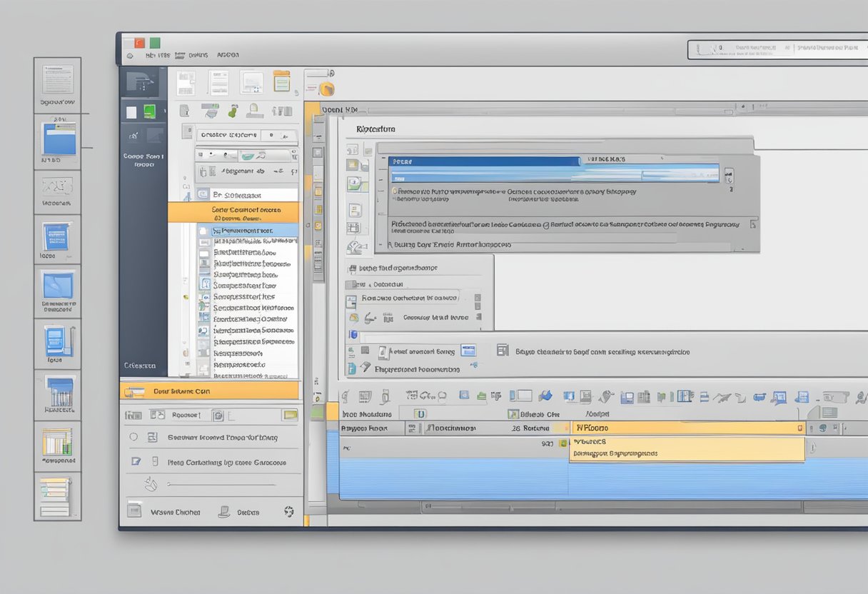Click the horizontal slider in bottom-left panel
This screenshot has width=868, height=594.
tap(221, 485)
